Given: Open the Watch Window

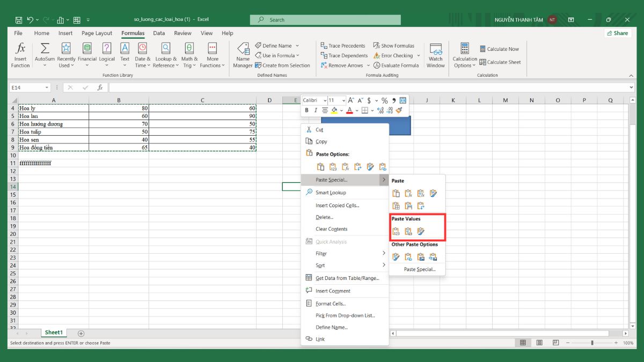Looking at the screenshot, I should [x=435, y=55].
